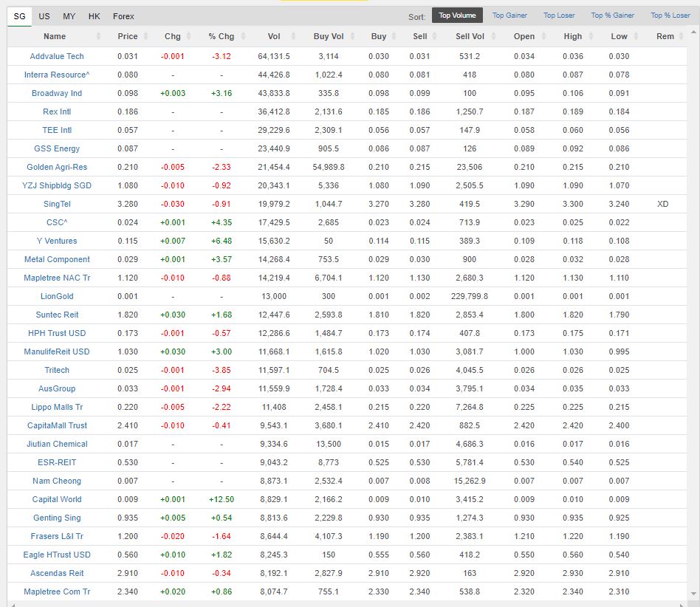
Task: Open Mapletree NAC Tr link
Action: click(57, 278)
